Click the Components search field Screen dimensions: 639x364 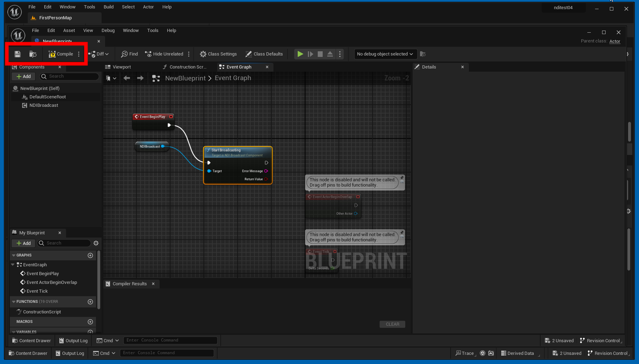point(69,76)
